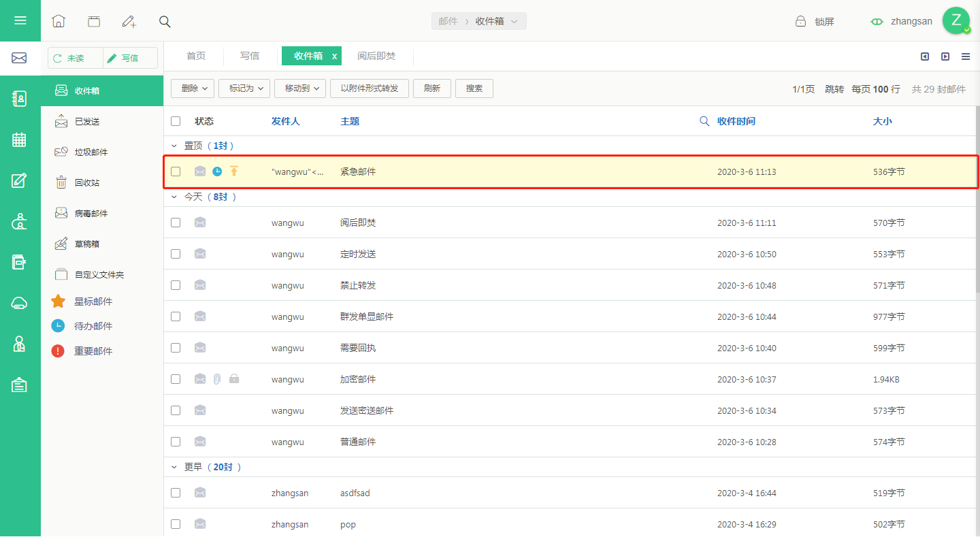
Task: Check the box for 紧急邮件 message
Action: [x=176, y=172]
